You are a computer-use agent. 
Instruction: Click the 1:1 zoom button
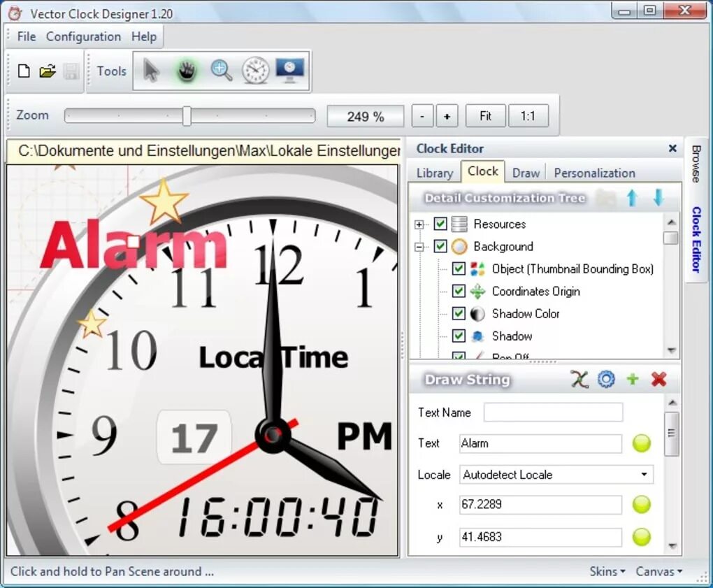click(528, 116)
